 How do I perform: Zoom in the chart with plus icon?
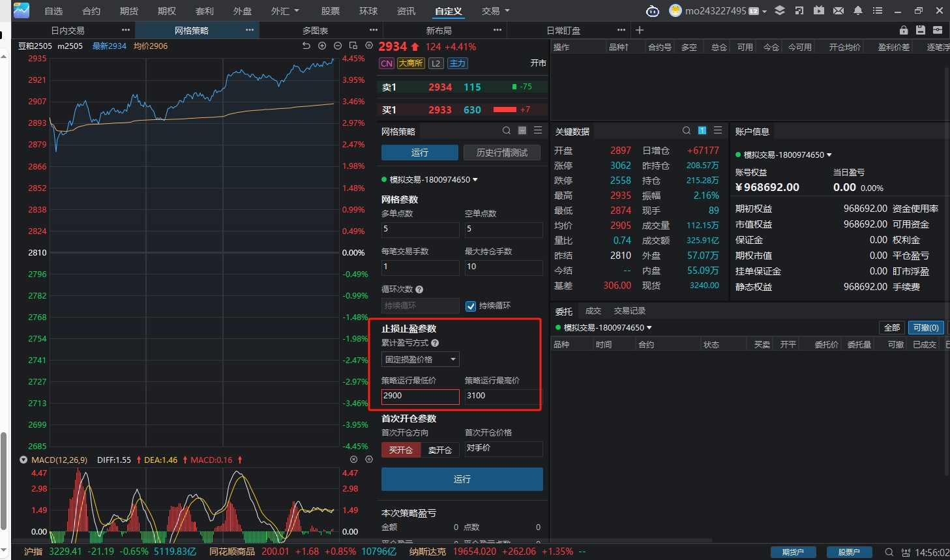pyautogui.click(x=322, y=46)
